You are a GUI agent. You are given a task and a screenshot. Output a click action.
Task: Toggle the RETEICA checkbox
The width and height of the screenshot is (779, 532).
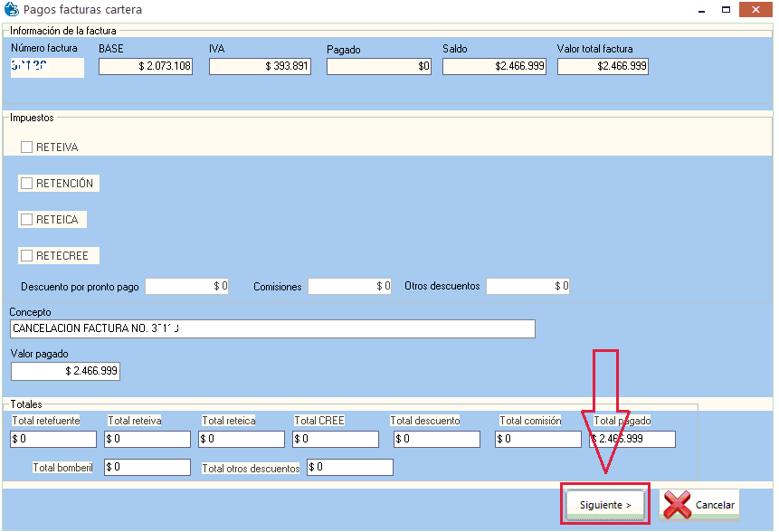27,220
